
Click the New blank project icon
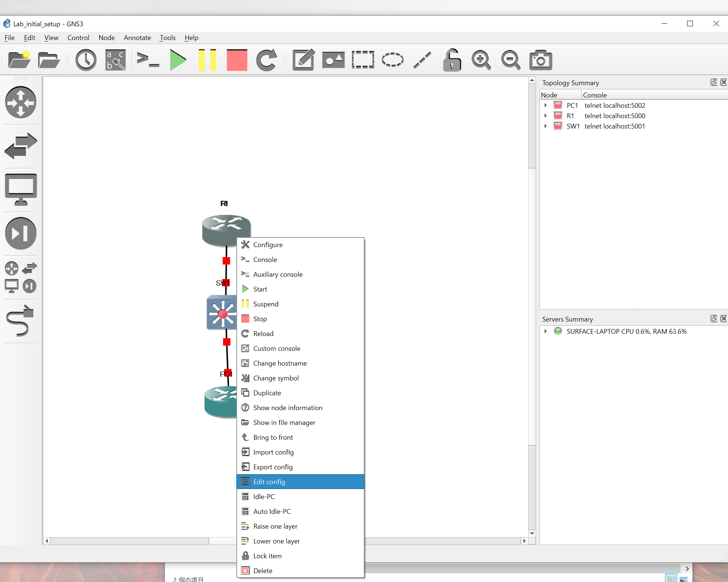19,60
